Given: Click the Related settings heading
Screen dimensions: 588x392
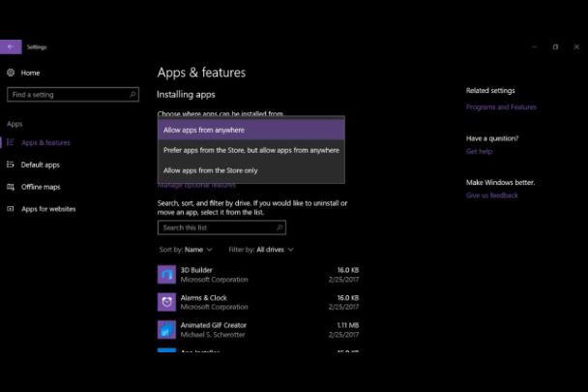Looking at the screenshot, I should pyautogui.click(x=490, y=90).
